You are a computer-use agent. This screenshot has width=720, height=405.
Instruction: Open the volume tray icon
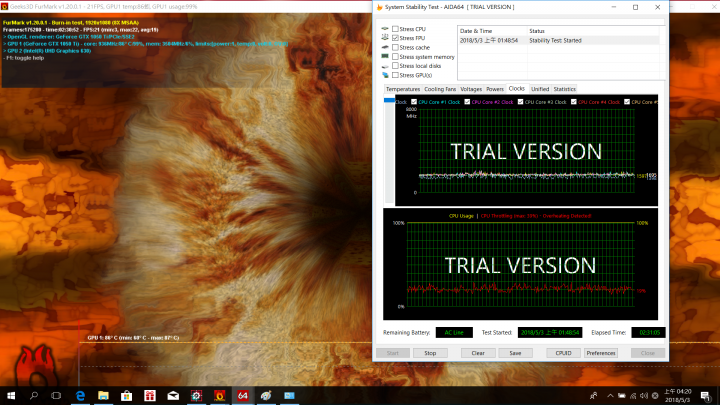[644, 395]
